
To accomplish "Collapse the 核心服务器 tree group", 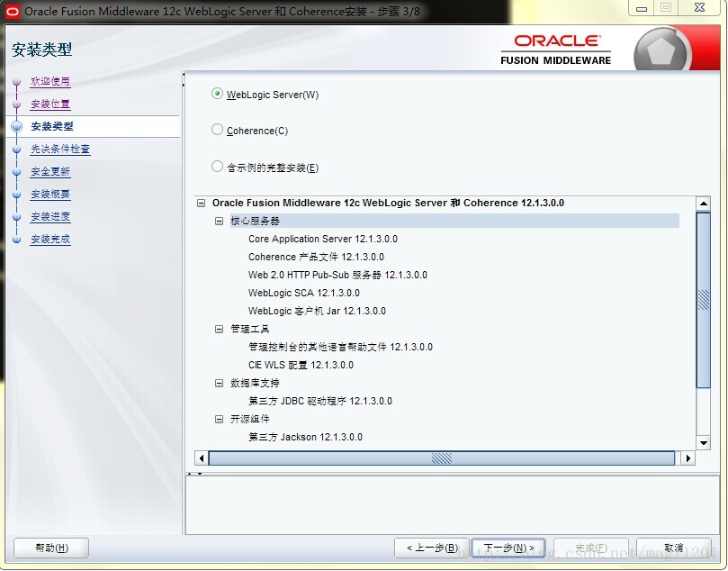I will 220,222.
